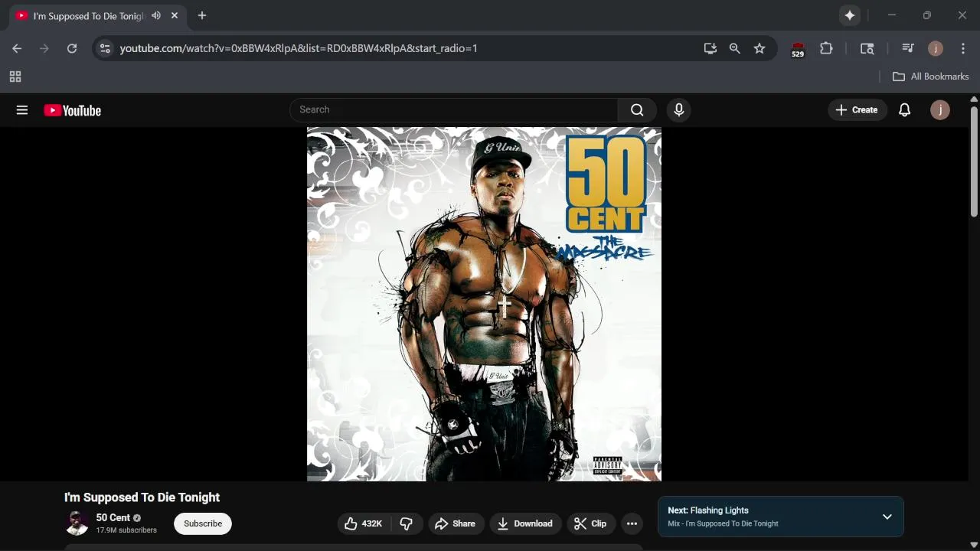Go to the YouTube home logo
Viewport: 980px width, 551px height.
[x=72, y=110]
